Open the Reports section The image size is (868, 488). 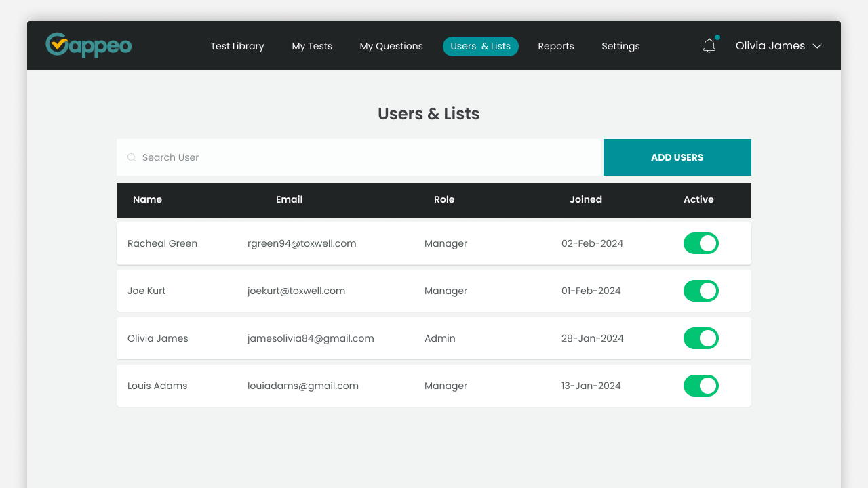coord(555,46)
